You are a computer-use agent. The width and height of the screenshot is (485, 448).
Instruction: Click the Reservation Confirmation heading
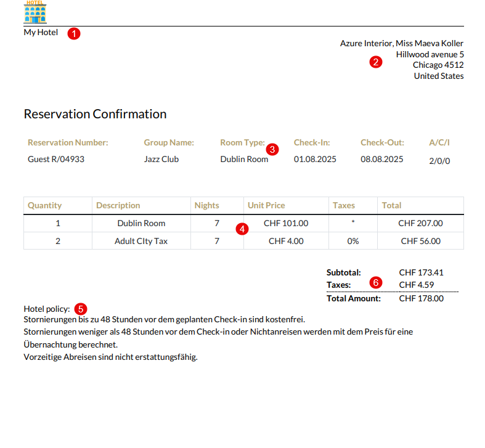(95, 114)
